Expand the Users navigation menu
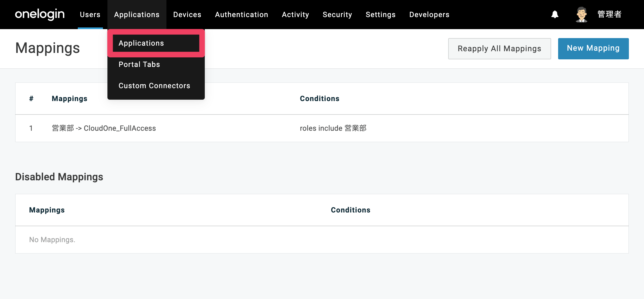The height and width of the screenshot is (299, 644). 90,15
